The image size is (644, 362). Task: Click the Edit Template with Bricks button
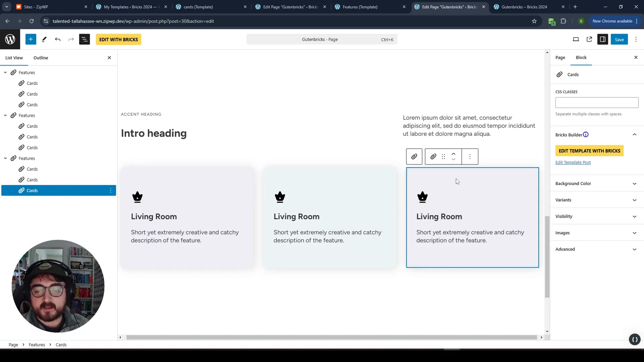pyautogui.click(x=591, y=151)
